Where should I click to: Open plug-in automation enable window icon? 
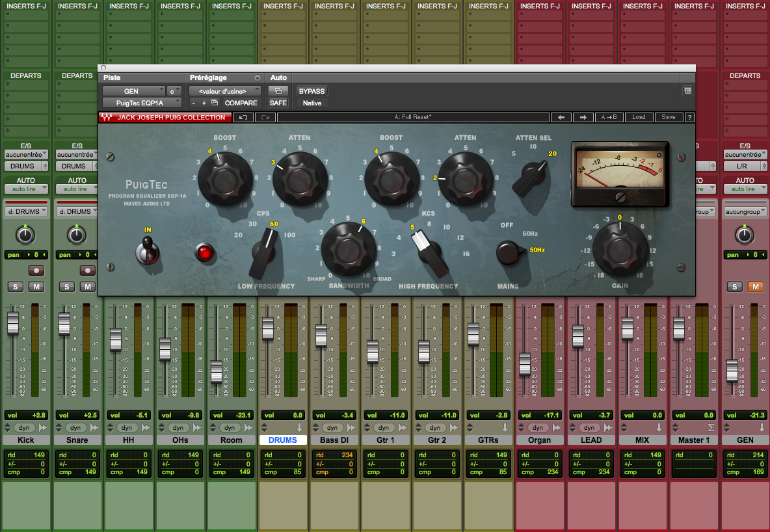tap(278, 91)
